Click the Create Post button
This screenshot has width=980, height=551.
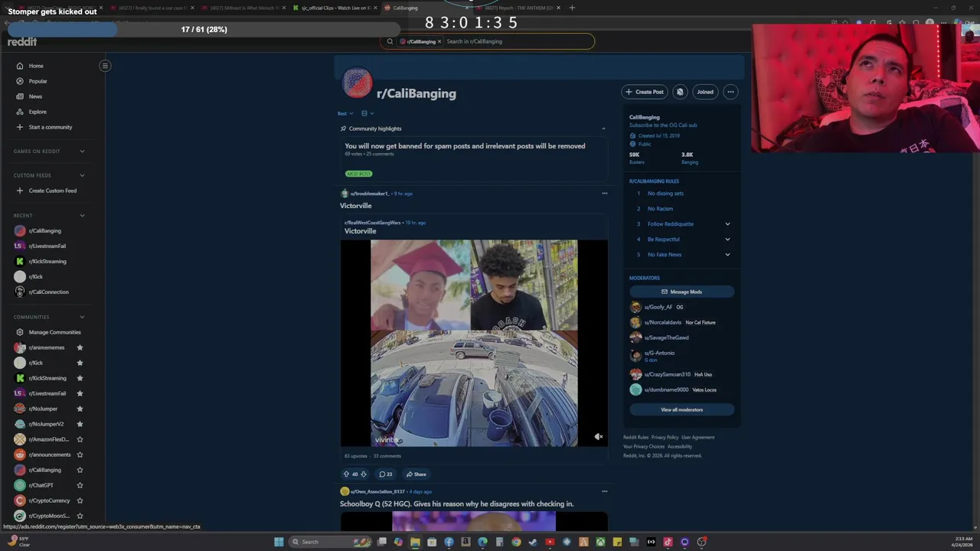click(x=645, y=92)
